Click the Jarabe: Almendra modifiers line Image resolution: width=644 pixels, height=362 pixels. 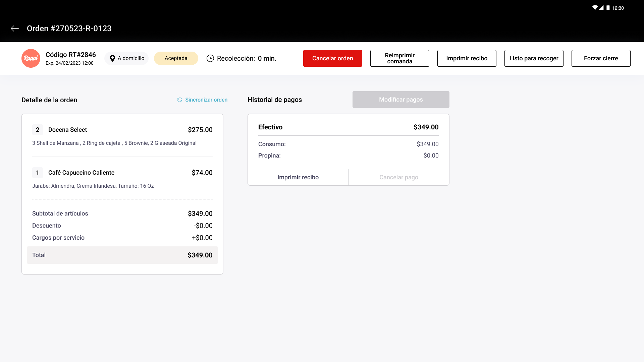[x=93, y=186]
